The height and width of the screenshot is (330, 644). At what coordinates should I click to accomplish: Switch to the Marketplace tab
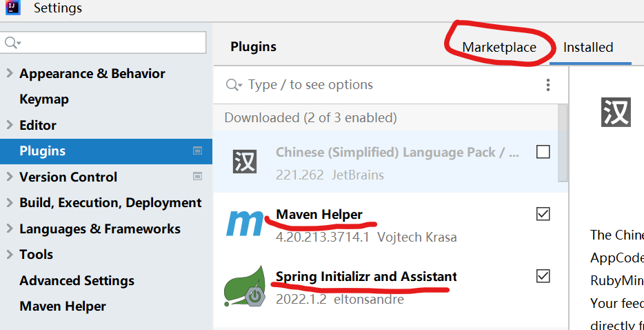tap(499, 47)
